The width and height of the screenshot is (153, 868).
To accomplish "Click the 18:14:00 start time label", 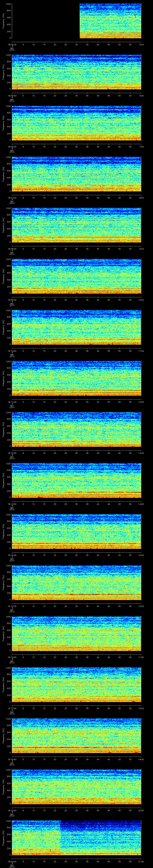I will click(x=12, y=555).
